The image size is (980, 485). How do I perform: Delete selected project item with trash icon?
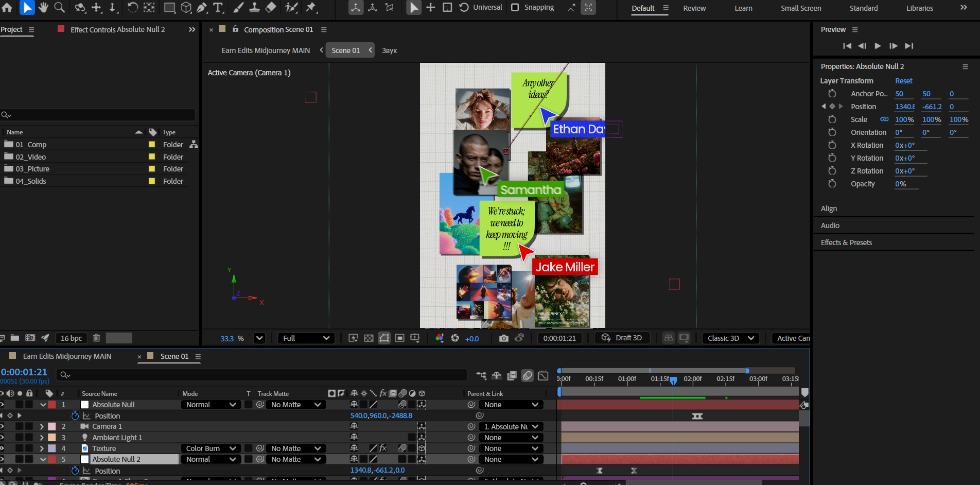(x=96, y=338)
